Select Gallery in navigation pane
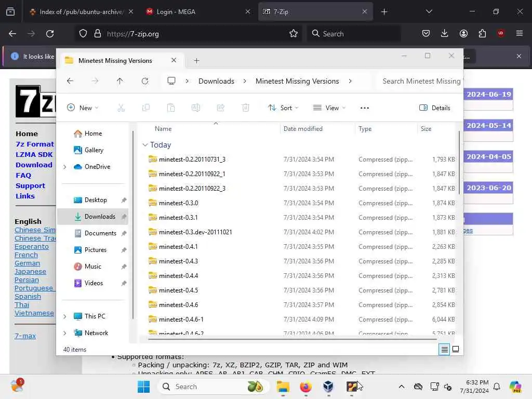532x399 pixels. click(x=94, y=150)
